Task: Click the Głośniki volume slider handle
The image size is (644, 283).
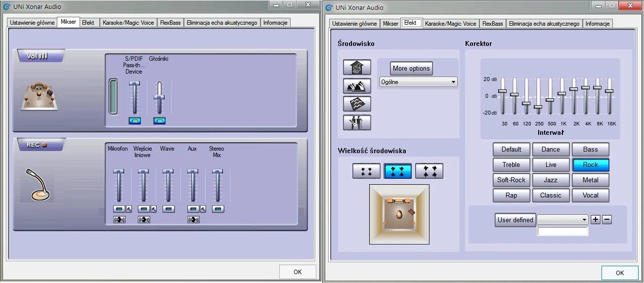Action: (159, 97)
